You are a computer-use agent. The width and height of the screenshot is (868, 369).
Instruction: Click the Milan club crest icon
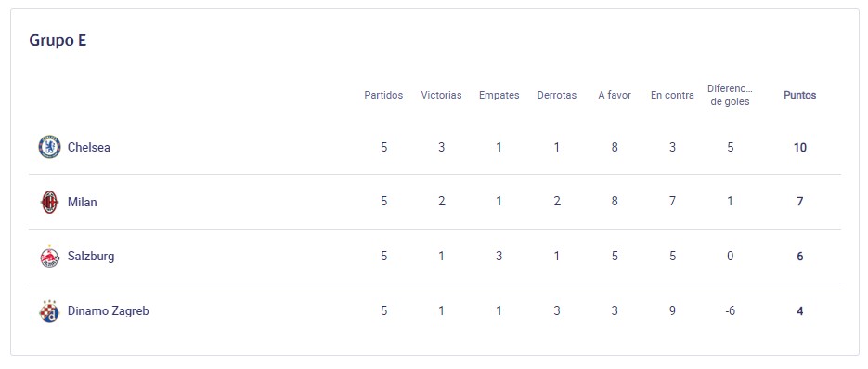point(49,203)
